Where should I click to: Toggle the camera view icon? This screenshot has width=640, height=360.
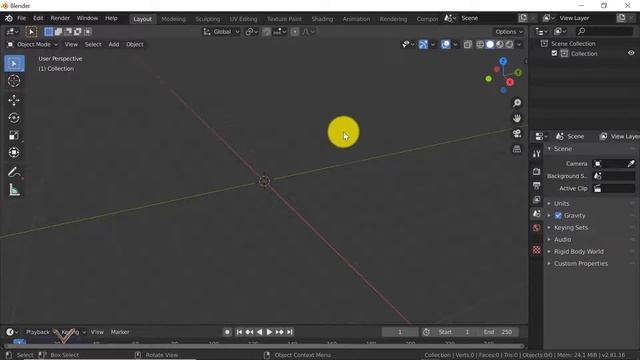(x=517, y=133)
